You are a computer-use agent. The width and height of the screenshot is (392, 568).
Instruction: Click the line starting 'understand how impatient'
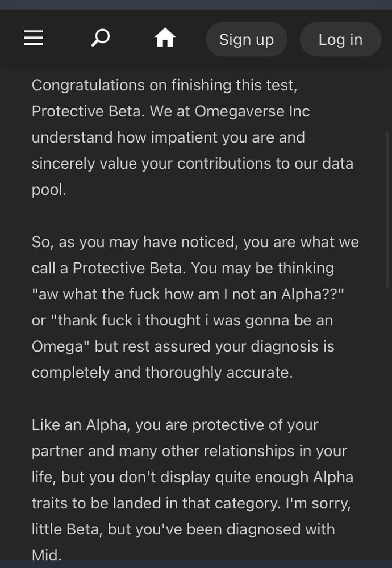click(168, 137)
